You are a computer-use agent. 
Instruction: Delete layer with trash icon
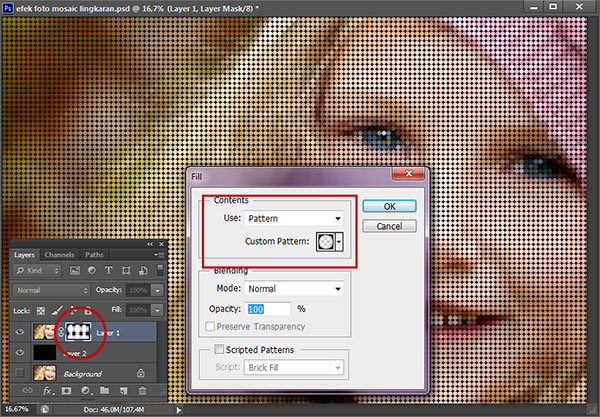[x=142, y=391]
